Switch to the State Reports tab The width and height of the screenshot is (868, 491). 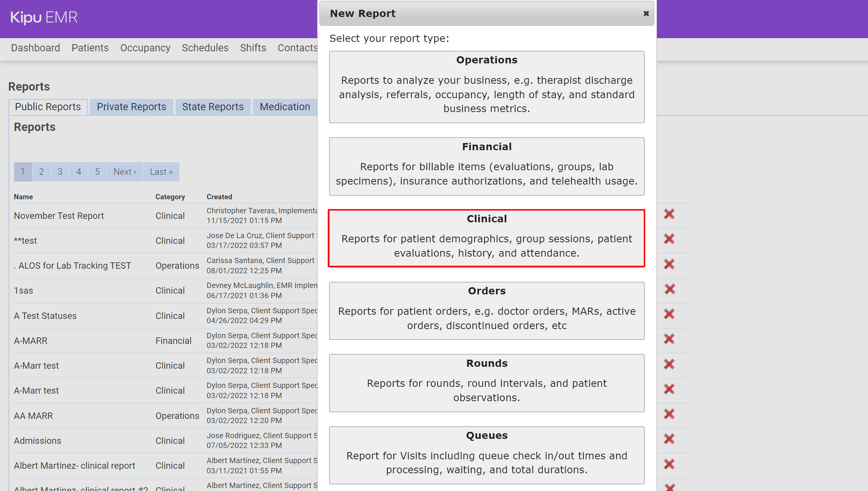point(212,106)
